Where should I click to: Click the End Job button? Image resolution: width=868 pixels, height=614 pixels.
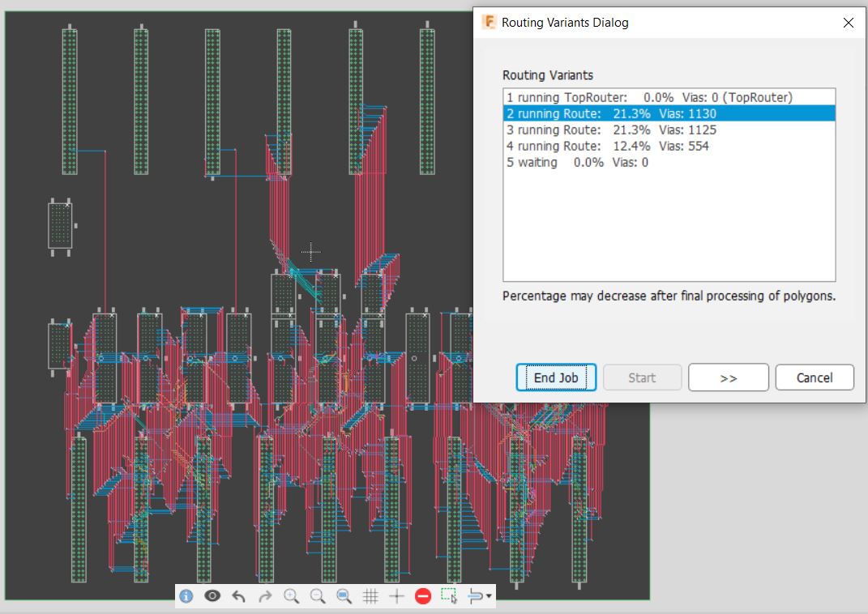556,377
